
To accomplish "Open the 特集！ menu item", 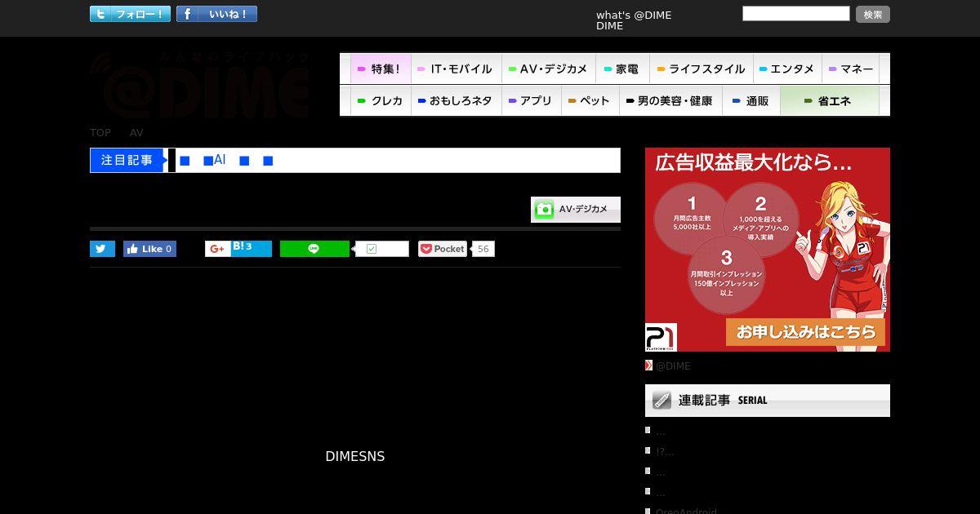I will [381, 69].
